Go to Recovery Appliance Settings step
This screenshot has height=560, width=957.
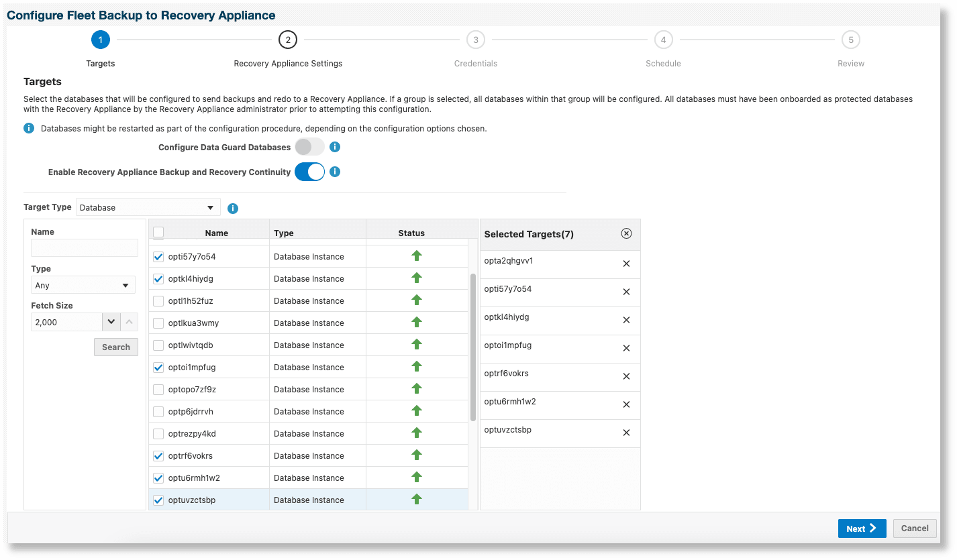point(288,40)
